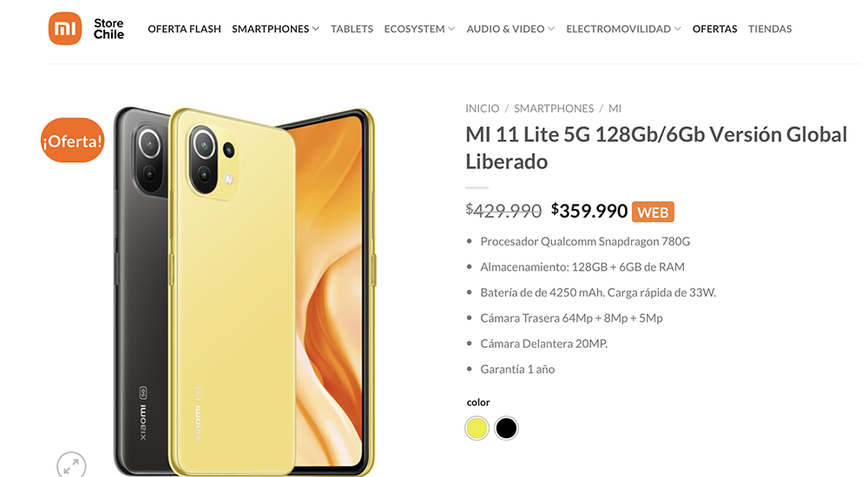Expand the AUDIO & VIDEO dropdown chevron
868x477 pixels.
pos(551,29)
